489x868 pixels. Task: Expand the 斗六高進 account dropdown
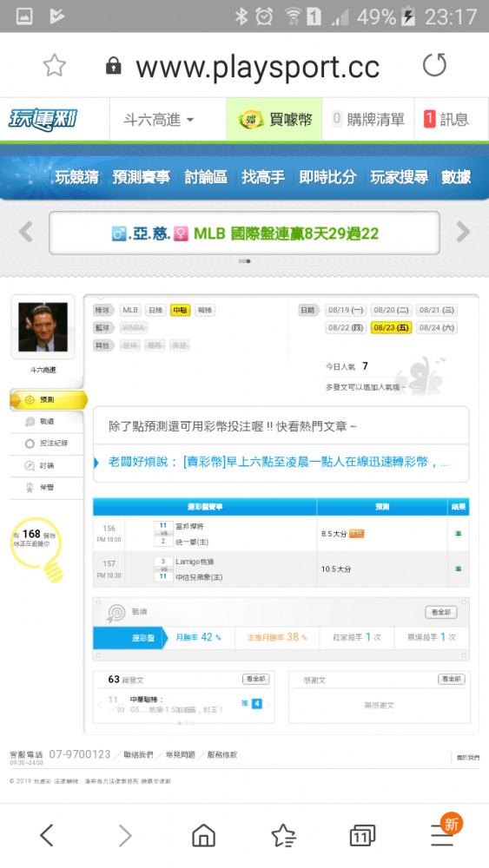159,119
